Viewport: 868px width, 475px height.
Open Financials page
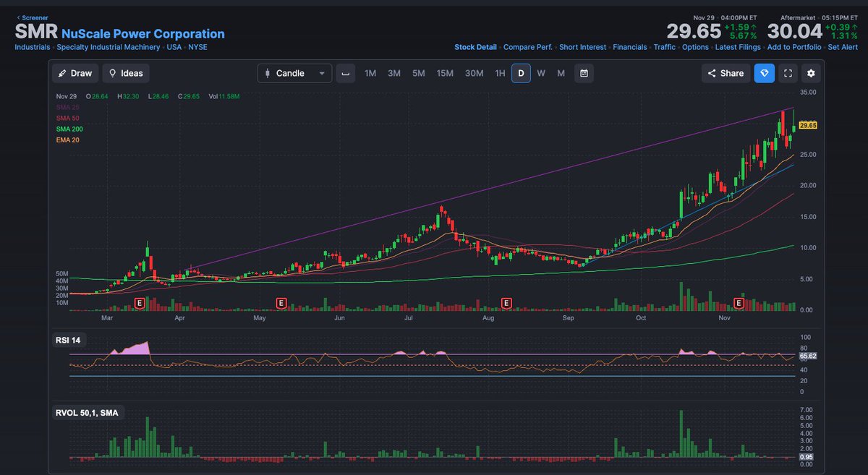(x=630, y=47)
